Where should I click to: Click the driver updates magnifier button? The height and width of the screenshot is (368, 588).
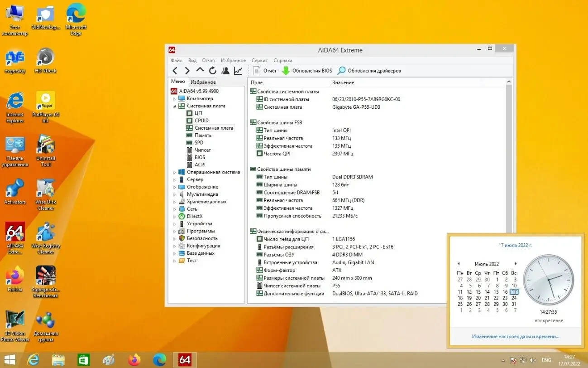tap(369, 71)
